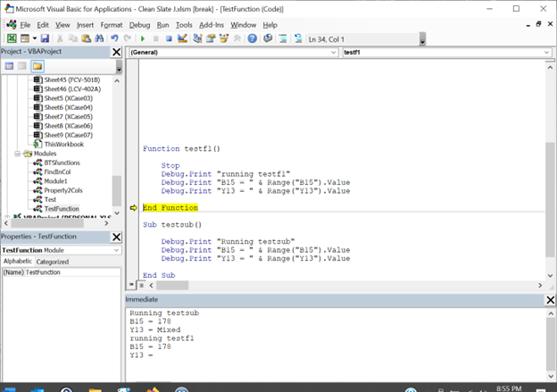Open the Properties Window toolbar icon
This screenshot has height=392, width=557.
click(211, 38)
